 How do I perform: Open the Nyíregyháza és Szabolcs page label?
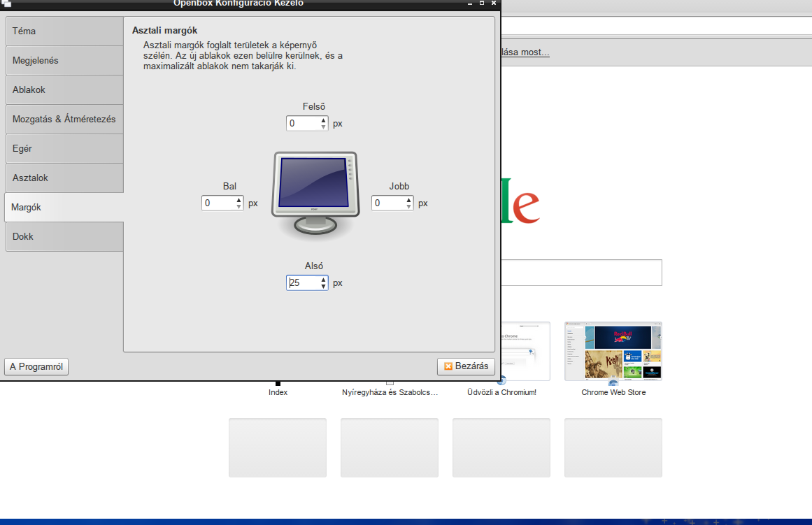(x=390, y=392)
